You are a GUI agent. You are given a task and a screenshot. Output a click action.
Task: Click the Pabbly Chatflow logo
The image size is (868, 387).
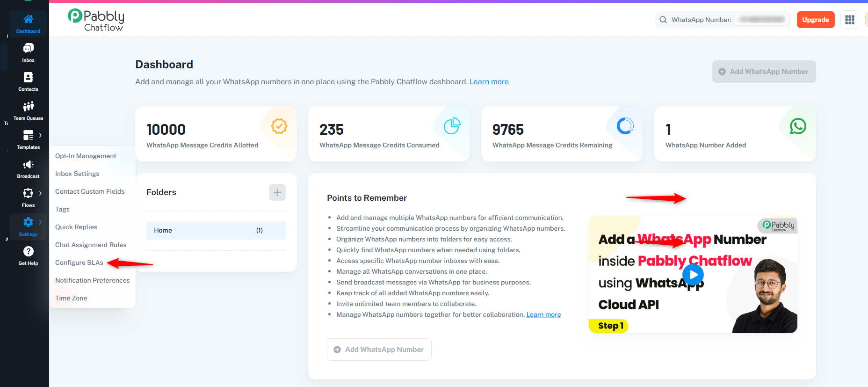(96, 20)
